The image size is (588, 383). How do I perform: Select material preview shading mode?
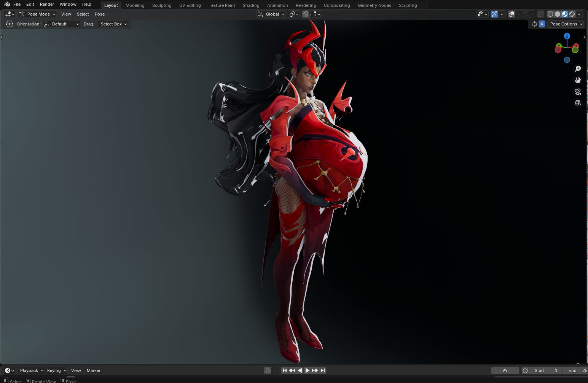565,14
